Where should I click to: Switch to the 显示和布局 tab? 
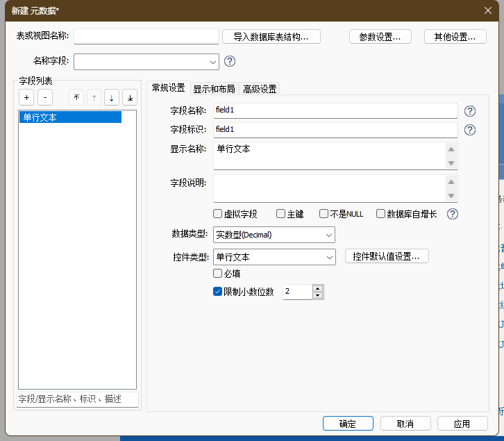pyautogui.click(x=214, y=89)
